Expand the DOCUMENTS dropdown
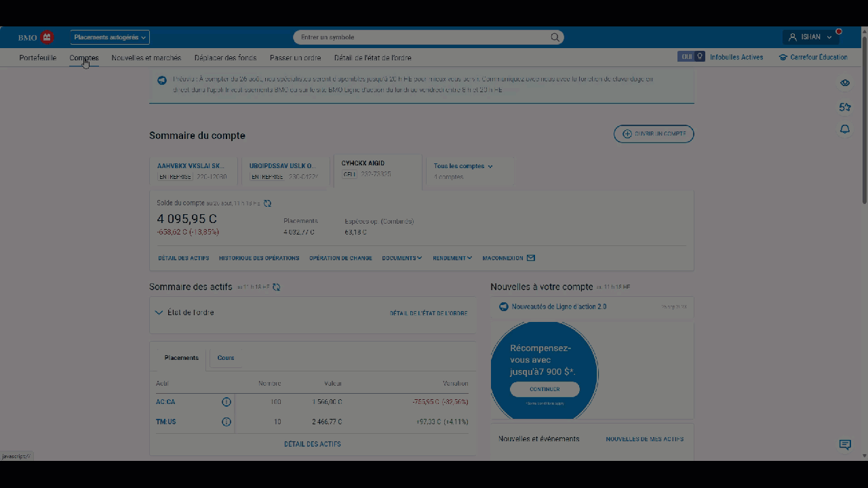The width and height of the screenshot is (868, 488). click(402, 258)
